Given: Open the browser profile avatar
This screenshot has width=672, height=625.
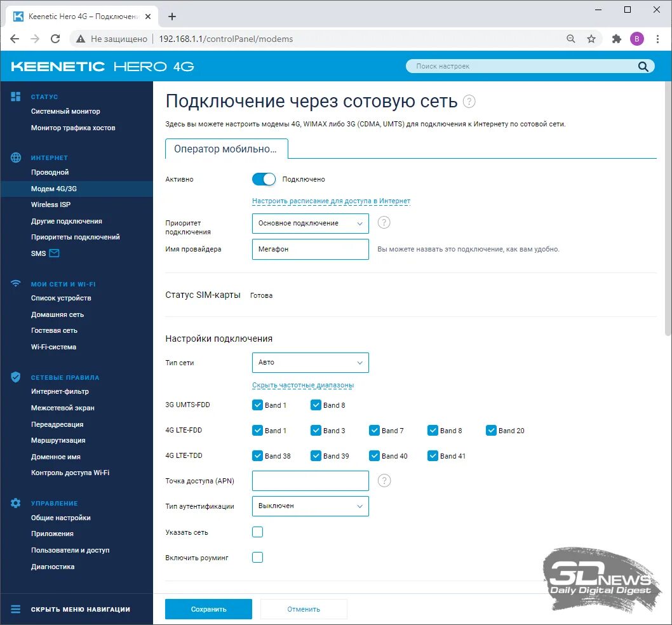Looking at the screenshot, I should [x=637, y=39].
